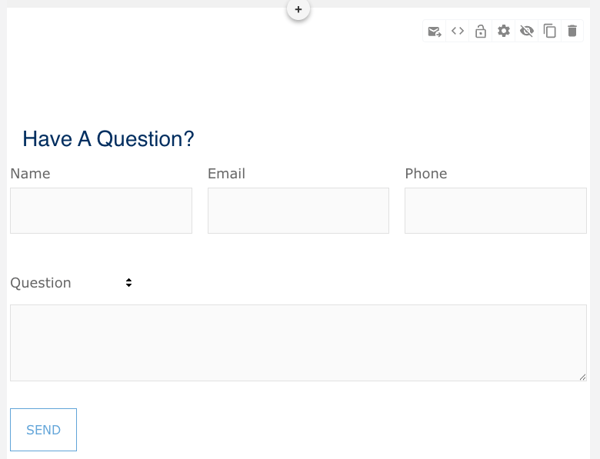Viewport: 600px width, 459px height.
Task: Click the textarea resize handle corner
Action: pyautogui.click(x=582, y=377)
